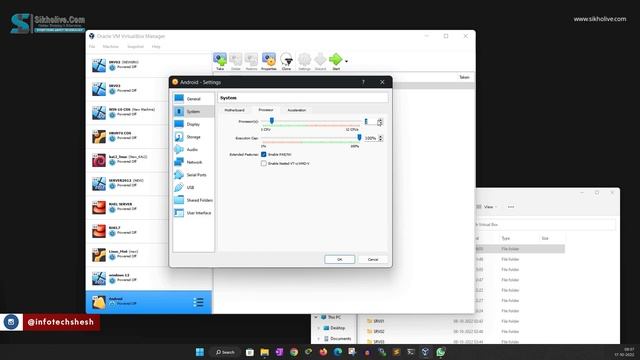Click the Settings gear toolbar icon
640x360 pixels.
[x=304, y=62]
